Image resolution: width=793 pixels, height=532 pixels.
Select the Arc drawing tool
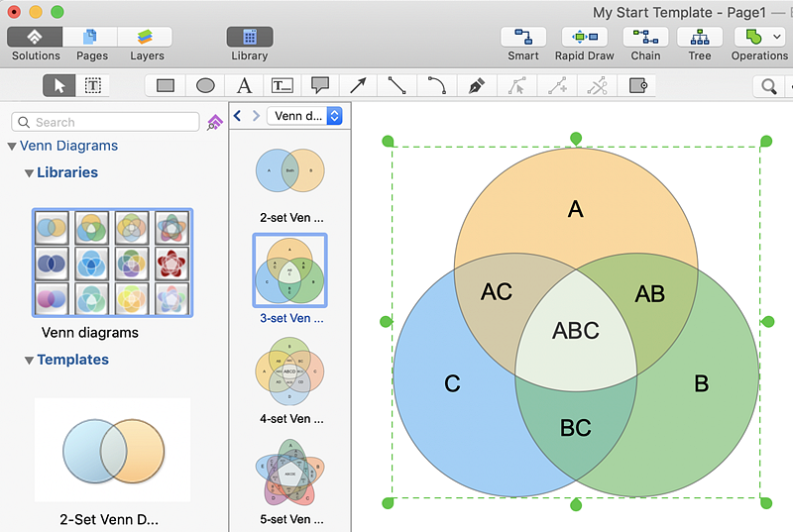pyautogui.click(x=436, y=86)
